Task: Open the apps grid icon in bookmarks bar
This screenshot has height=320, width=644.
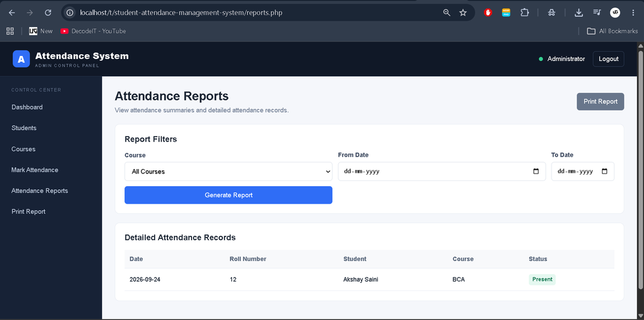Action: (10, 31)
